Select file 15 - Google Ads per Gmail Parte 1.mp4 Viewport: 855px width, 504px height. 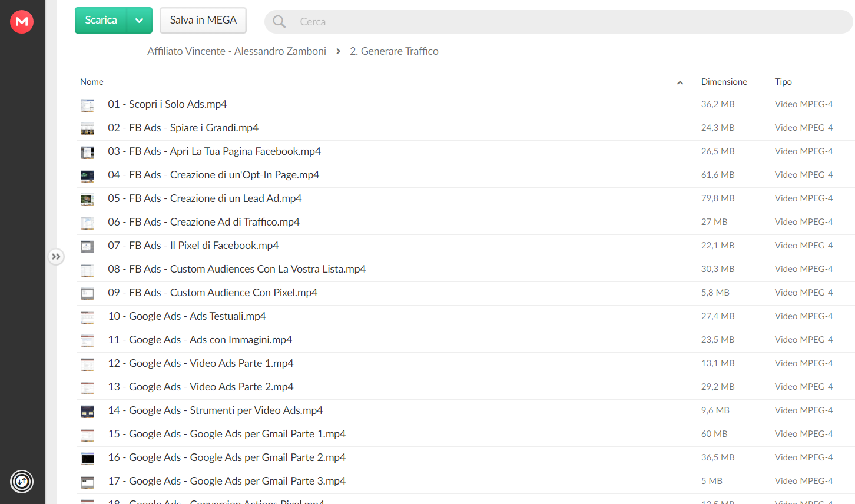(x=227, y=434)
